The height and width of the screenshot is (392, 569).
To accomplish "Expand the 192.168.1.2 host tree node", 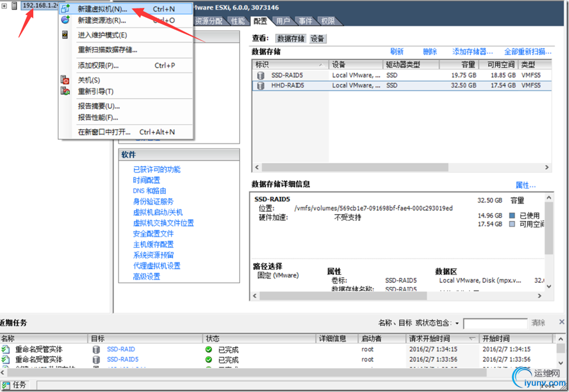I will coord(4,6).
